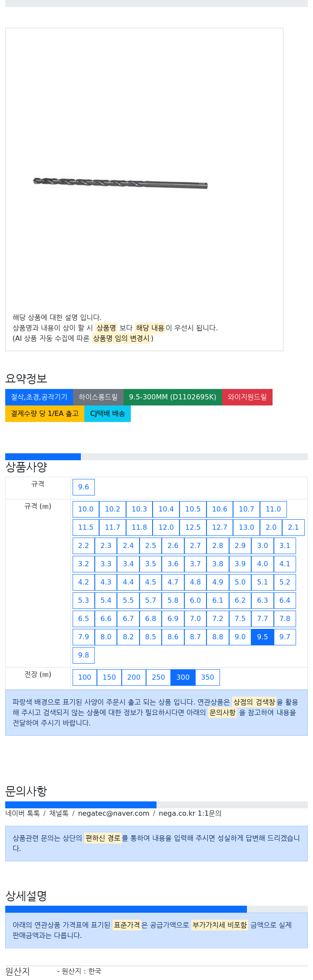The image size is (313, 980).
Task: Choose the 10.0 mm size button
Action: click(x=86, y=509)
